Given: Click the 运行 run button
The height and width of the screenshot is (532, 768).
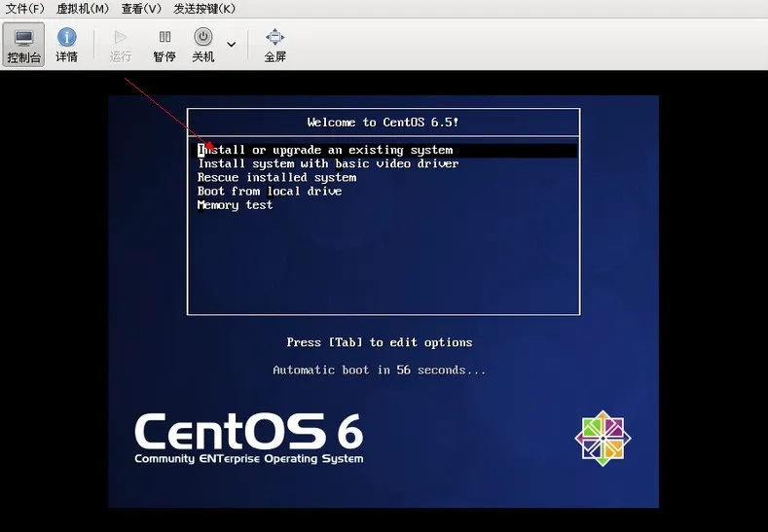Looking at the screenshot, I should (121, 45).
